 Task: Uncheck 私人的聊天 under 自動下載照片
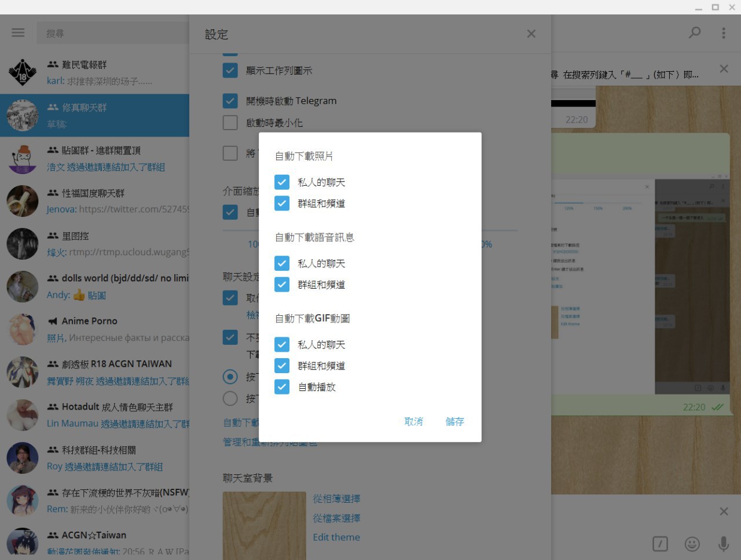point(282,182)
